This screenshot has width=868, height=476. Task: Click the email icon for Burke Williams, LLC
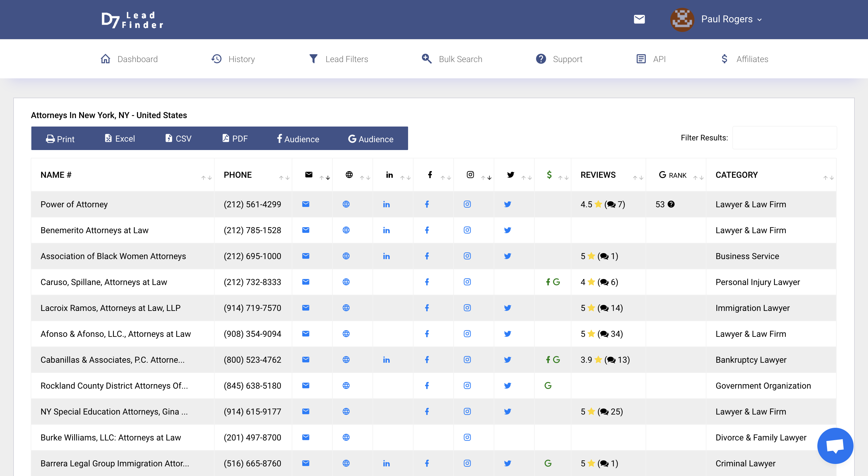pos(305,437)
